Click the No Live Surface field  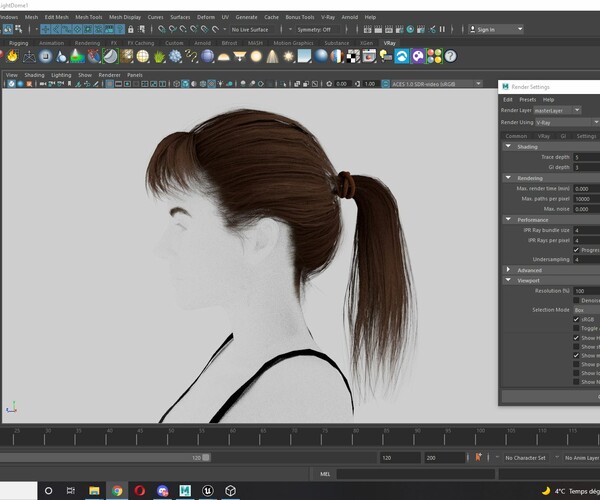(x=250, y=29)
